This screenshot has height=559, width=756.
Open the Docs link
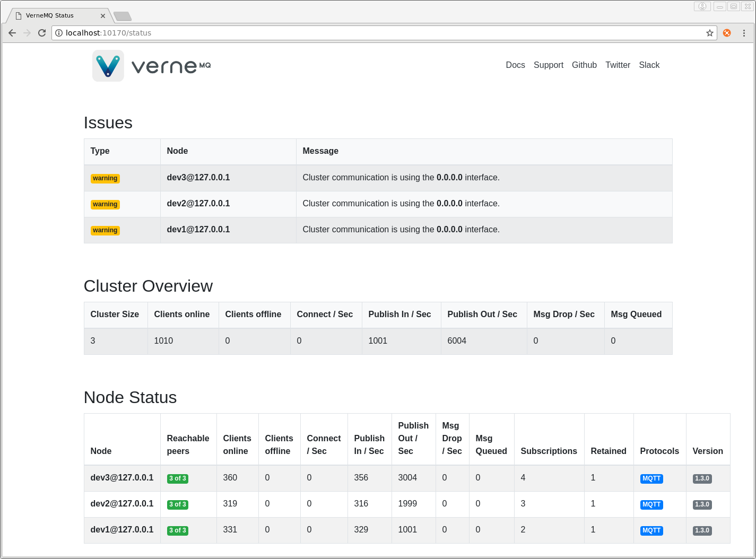(515, 65)
